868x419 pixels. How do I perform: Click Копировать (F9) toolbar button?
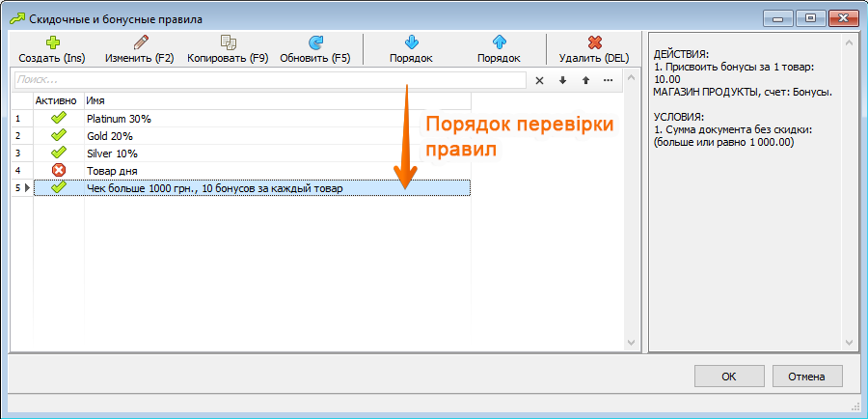click(228, 50)
